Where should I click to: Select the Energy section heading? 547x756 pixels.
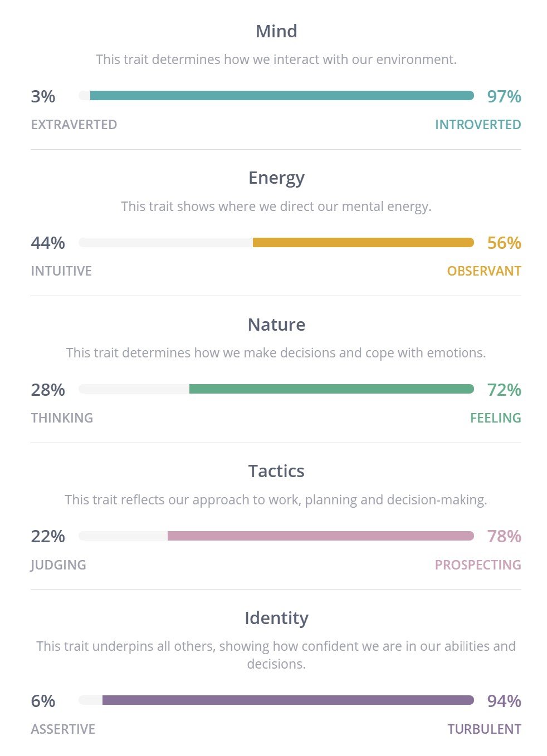pyautogui.click(x=276, y=178)
